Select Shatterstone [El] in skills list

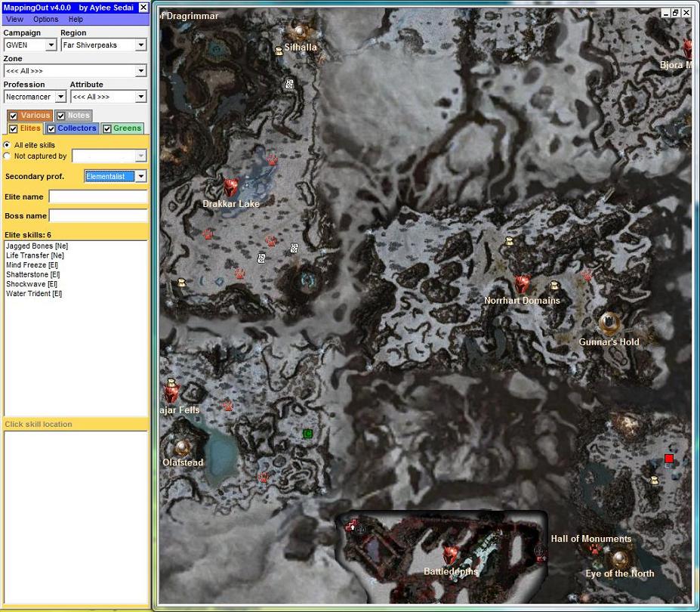click(33, 275)
